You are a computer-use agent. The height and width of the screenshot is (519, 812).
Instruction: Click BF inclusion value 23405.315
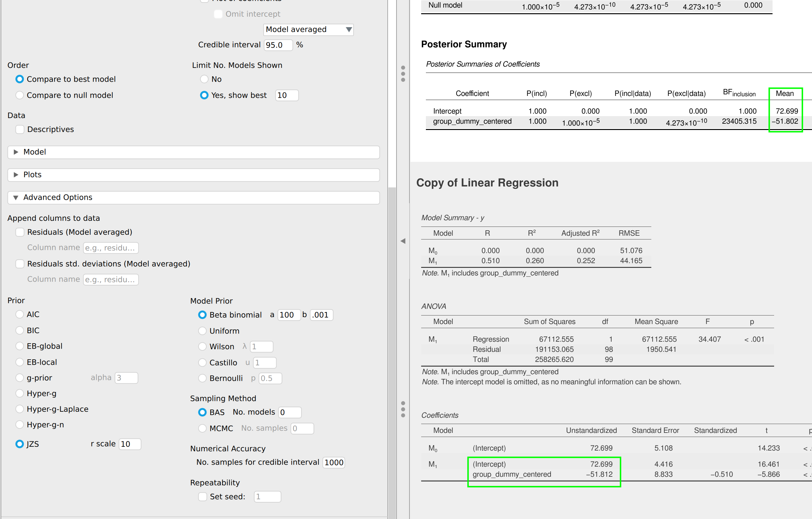pos(739,121)
